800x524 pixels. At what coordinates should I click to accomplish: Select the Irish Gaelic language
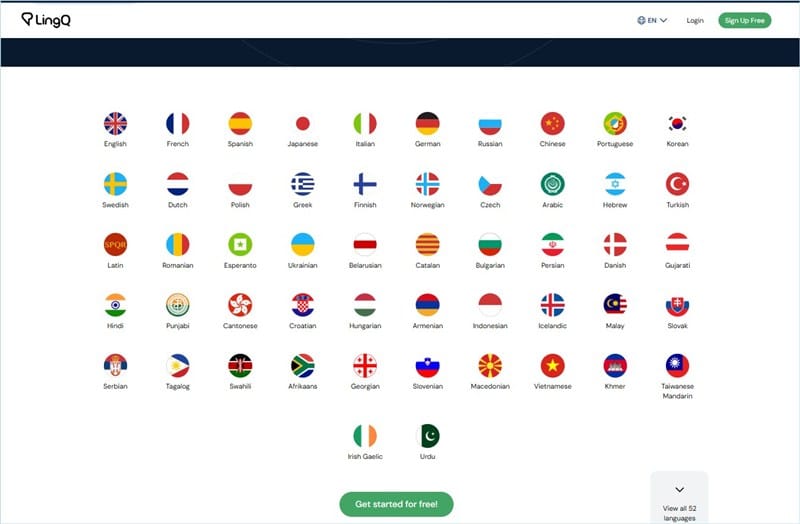(365, 442)
